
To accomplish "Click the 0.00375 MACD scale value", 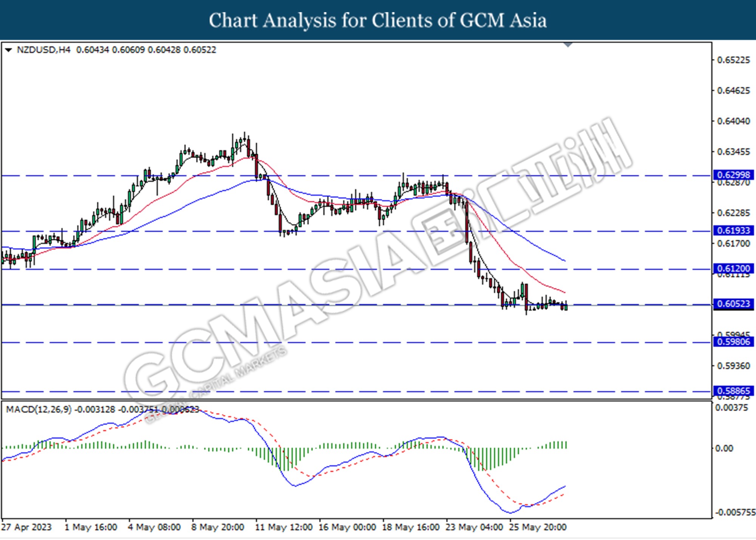I will 731,408.
